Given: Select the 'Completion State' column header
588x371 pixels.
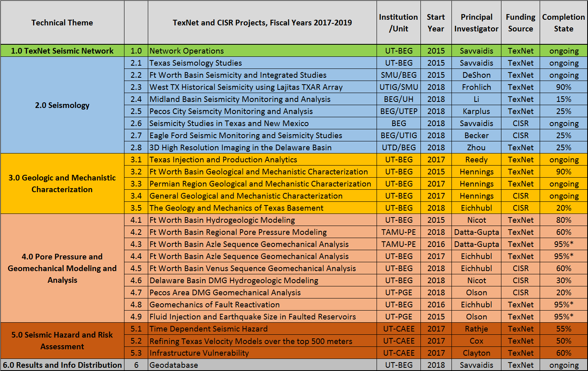Looking at the screenshot, I should [563, 23].
